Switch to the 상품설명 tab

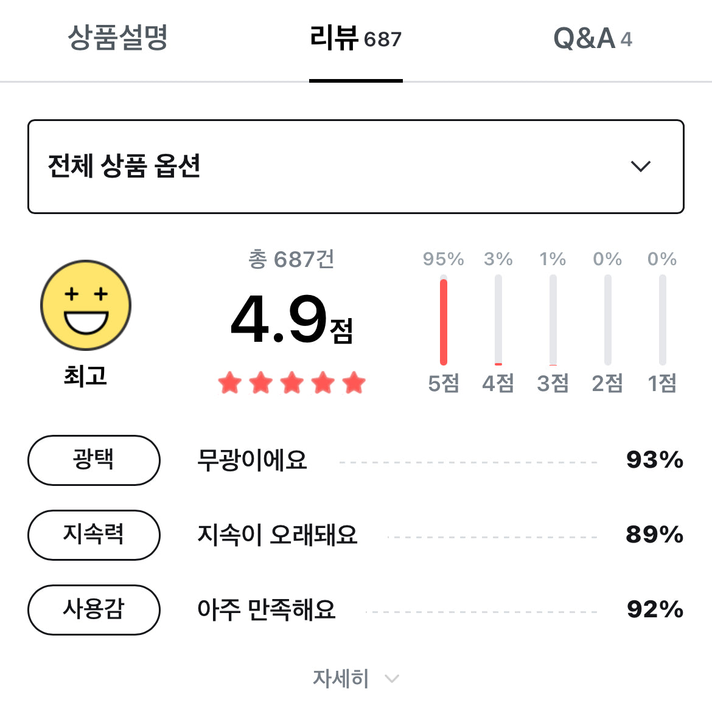pyautogui.click(x=117, y=37)
